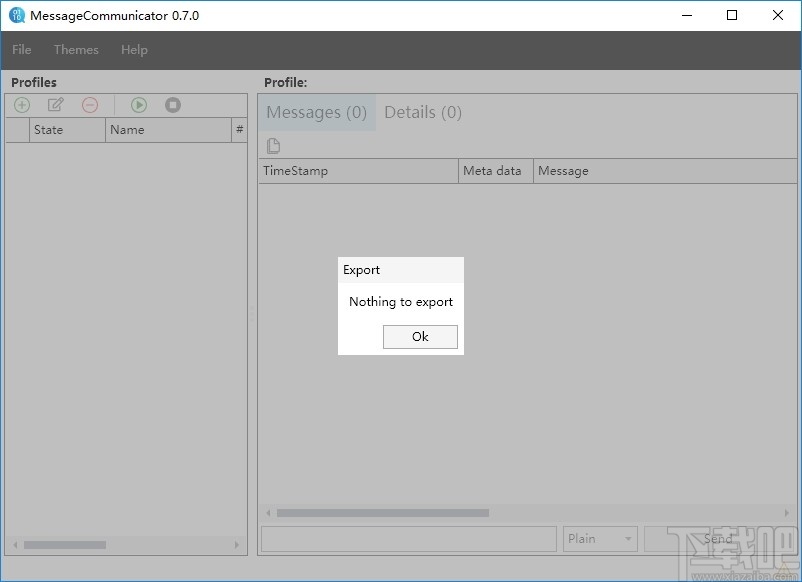Stop the connection using the stop icon
This screenshot has height=582, width=802.
(172, 105)
